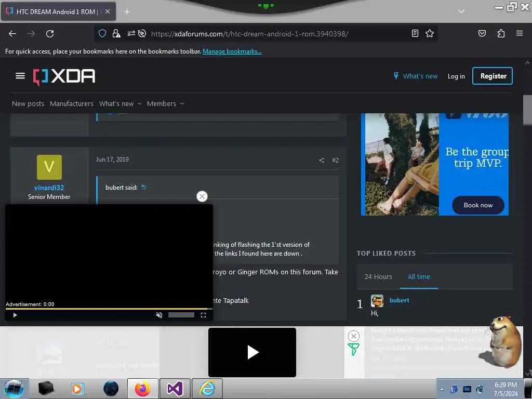
Task: Go to XDA home via logo
Action: (x=64, y=76)
